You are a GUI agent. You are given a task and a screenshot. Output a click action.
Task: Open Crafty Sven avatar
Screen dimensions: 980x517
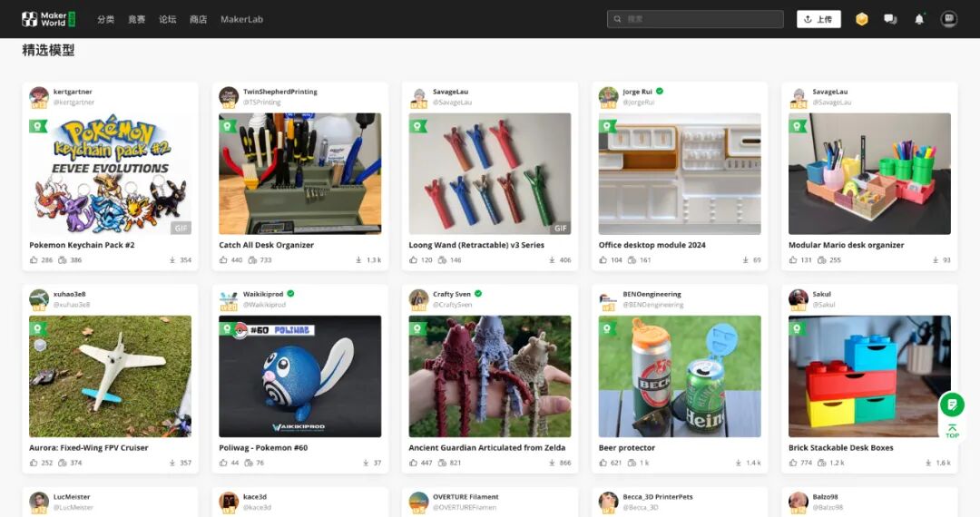click(x=418, y=299)
